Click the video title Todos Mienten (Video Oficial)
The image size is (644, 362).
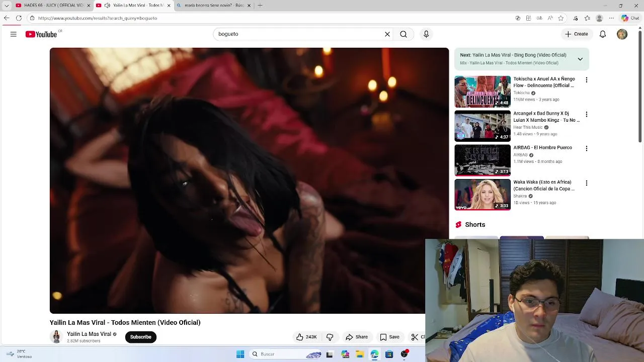125,323
